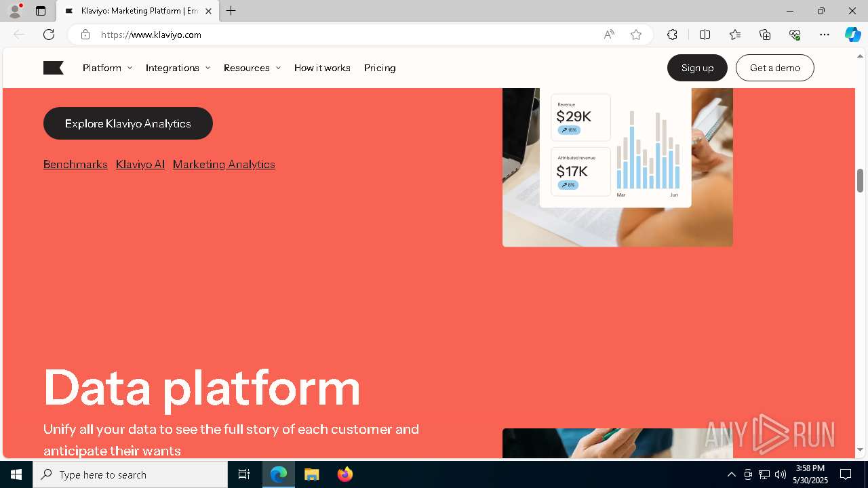Open Windows Task View
The image size is (868, 488).
point(244,474)
